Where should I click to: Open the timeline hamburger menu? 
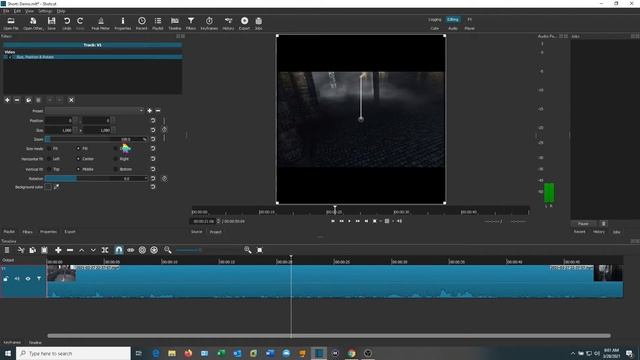7,250
